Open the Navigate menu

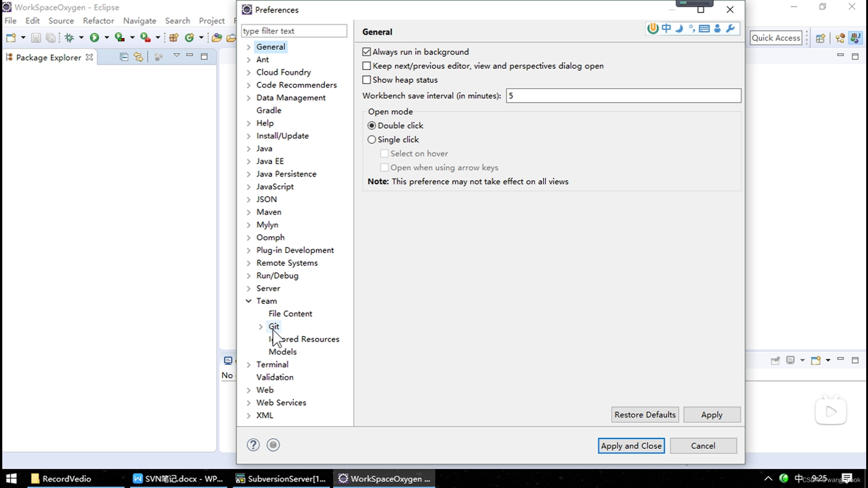[x=140, y=21]
